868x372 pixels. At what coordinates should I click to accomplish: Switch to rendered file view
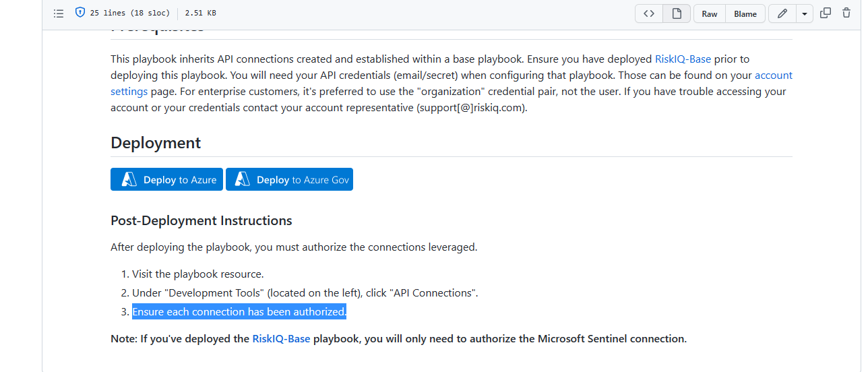tap(677, 13)
